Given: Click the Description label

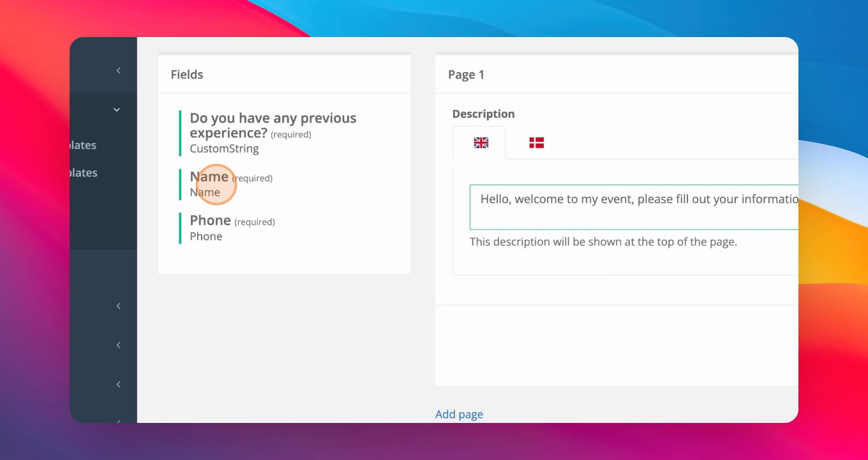Looking at the screenshot, I should pos(483,114).
